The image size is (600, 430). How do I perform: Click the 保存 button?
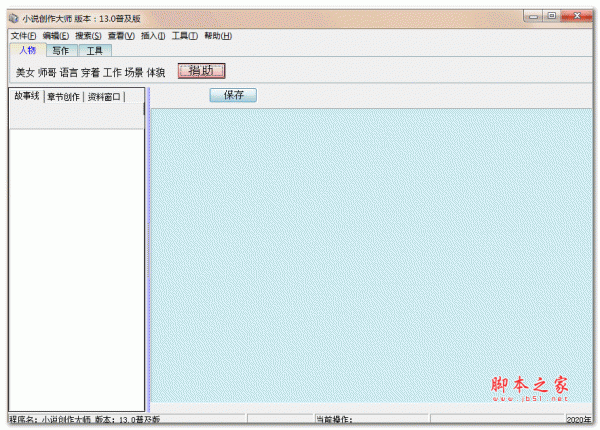point(233,95)
